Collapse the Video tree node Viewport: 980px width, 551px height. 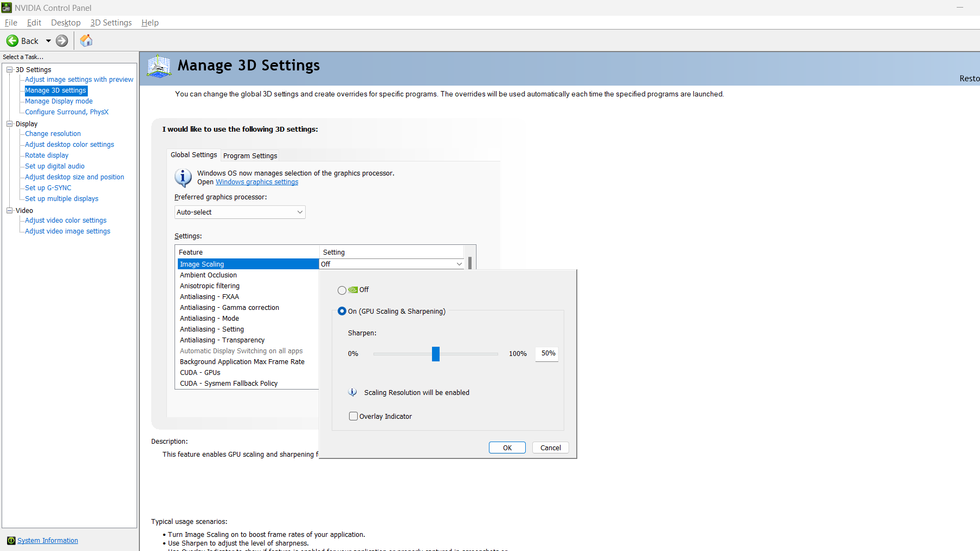(9, 210)
